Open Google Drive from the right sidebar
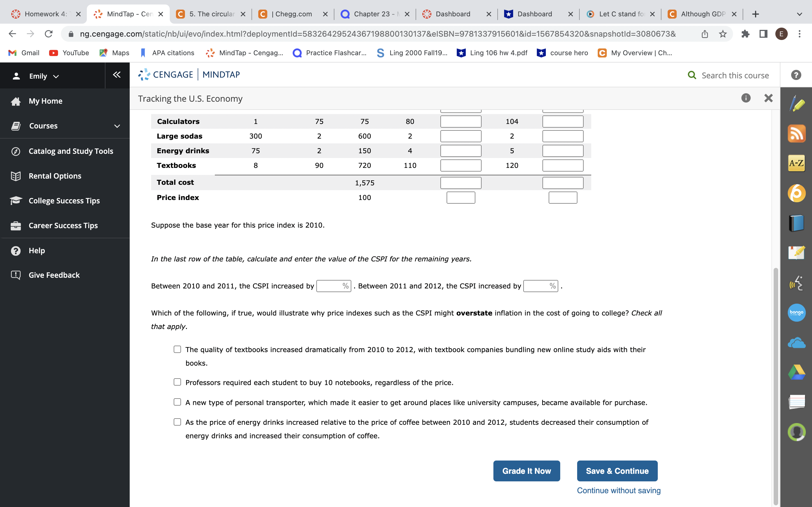Screen dimensions: 812x507 (796, 372)
